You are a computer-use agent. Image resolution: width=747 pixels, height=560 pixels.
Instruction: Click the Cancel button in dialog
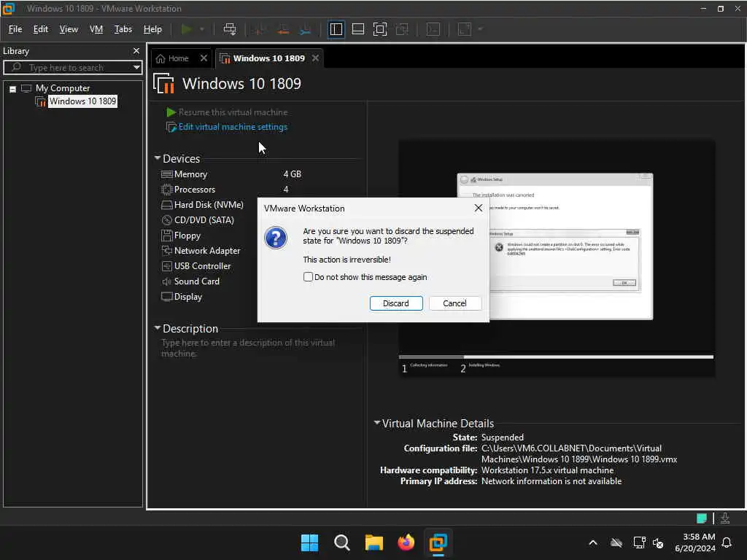point(455,303)
